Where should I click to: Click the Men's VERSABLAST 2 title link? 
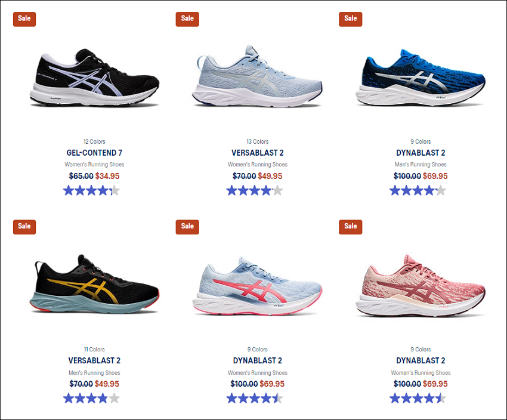point(94,360)
